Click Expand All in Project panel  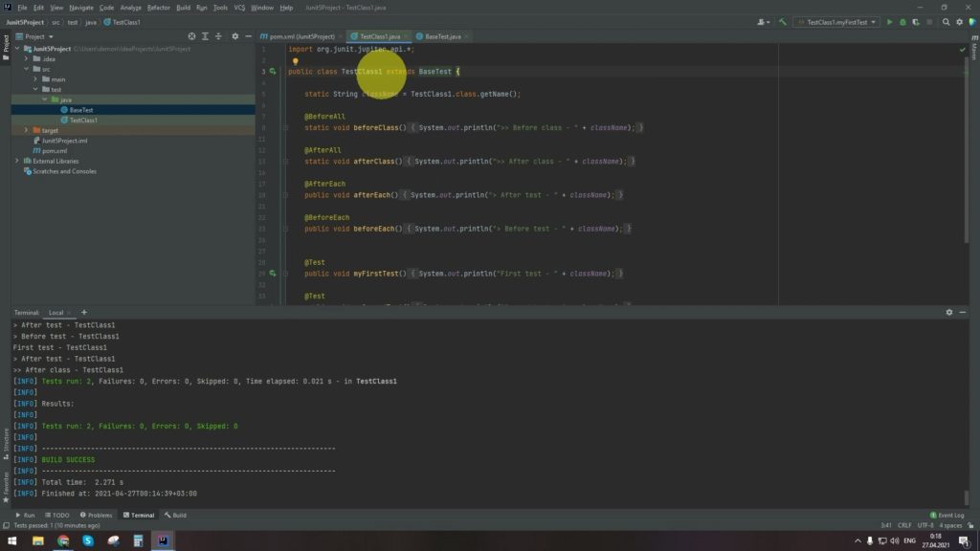(205, 36)
